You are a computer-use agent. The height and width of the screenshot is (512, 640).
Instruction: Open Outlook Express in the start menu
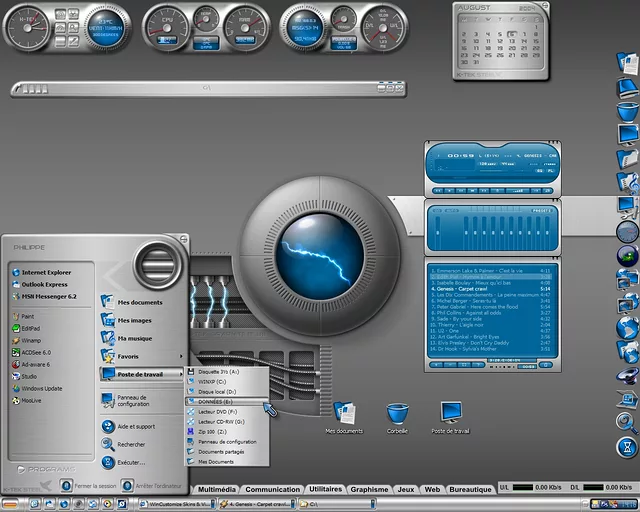pos(43,284)
